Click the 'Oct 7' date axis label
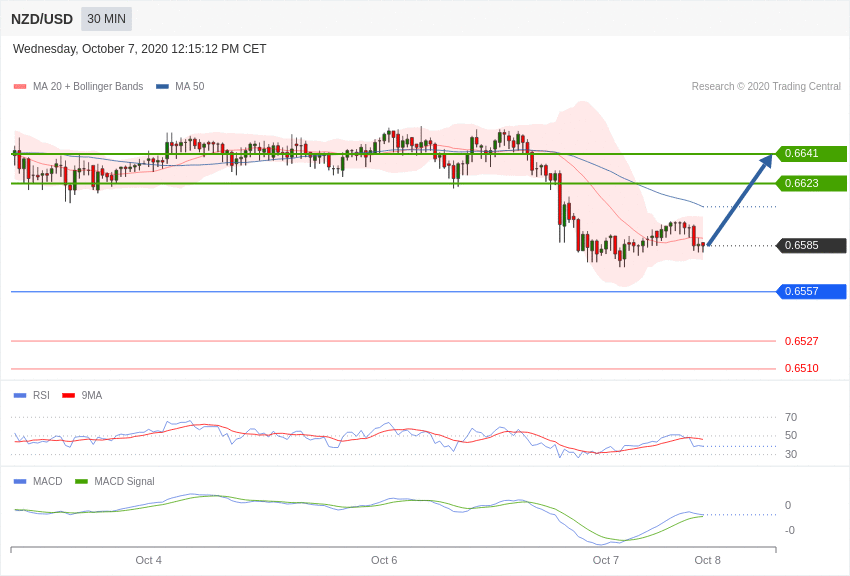The height and width of the screenshot is (576, 850). [606, 560]
